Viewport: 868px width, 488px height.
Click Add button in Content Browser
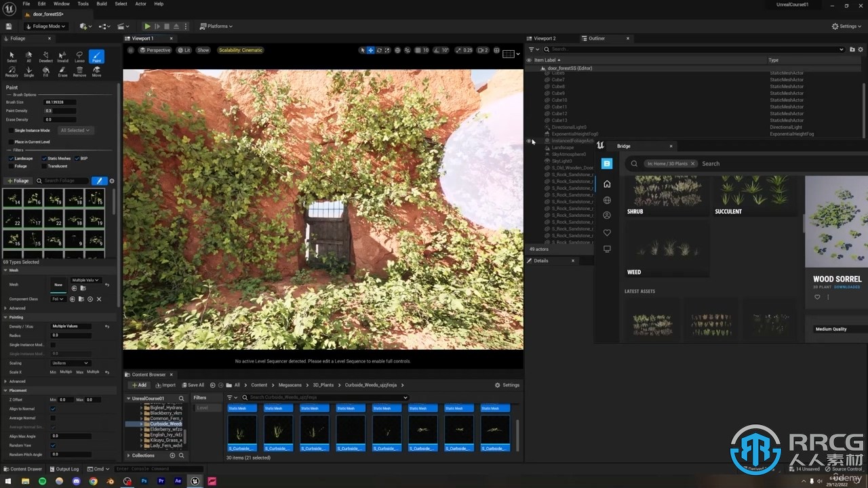(x=138, y=385)
